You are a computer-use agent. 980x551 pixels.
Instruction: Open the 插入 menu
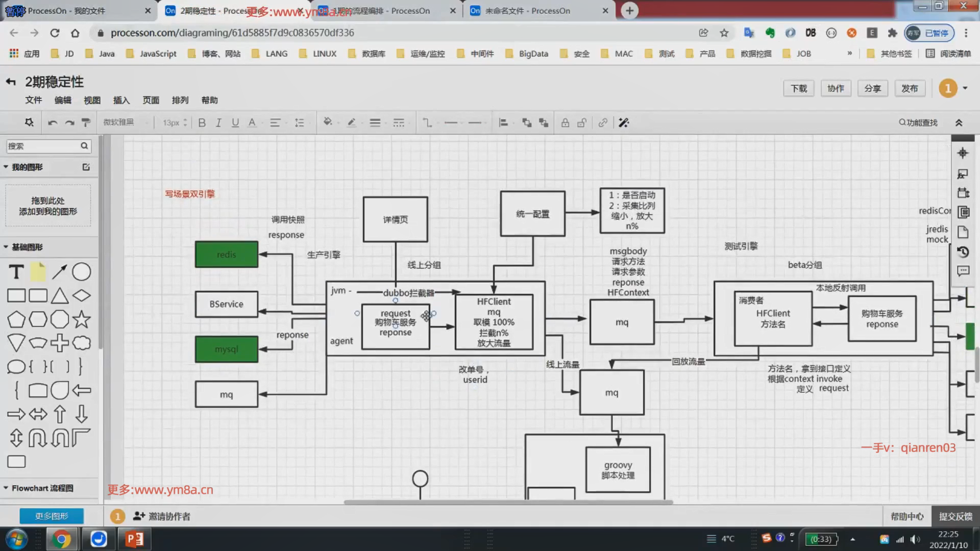click(x=121, y=100)
